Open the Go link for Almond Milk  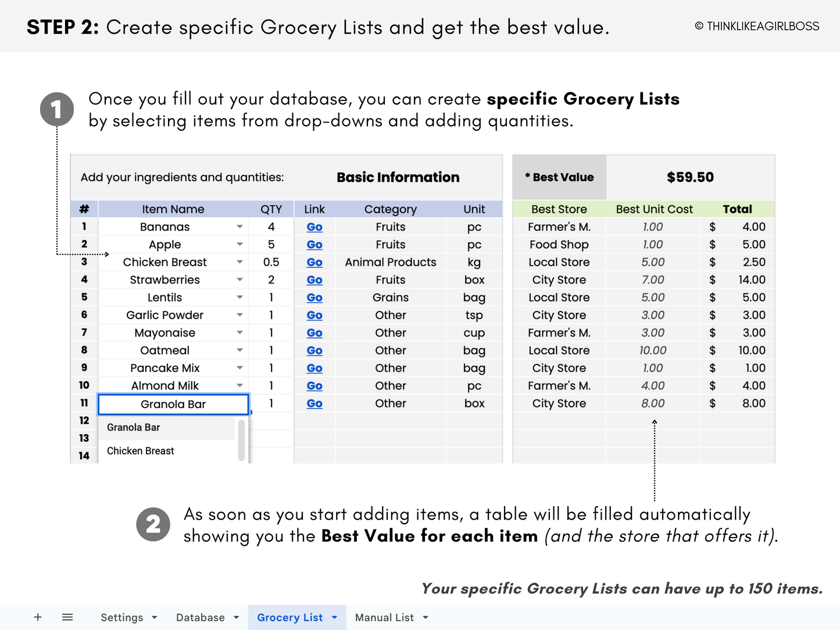[x=314, y=385]
